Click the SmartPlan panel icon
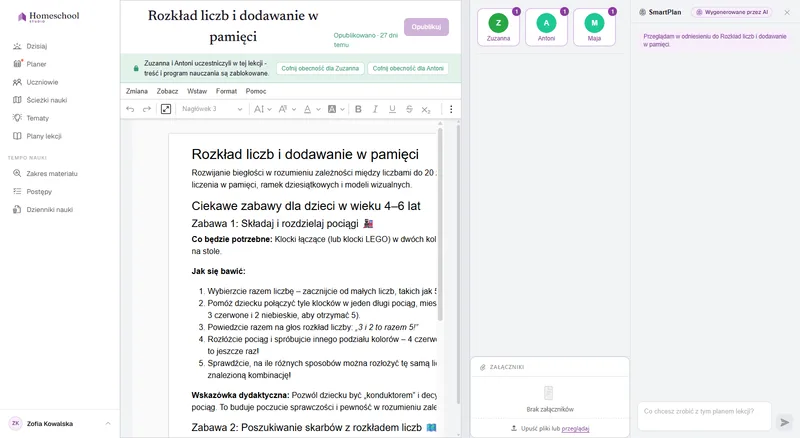 point(642,12)
